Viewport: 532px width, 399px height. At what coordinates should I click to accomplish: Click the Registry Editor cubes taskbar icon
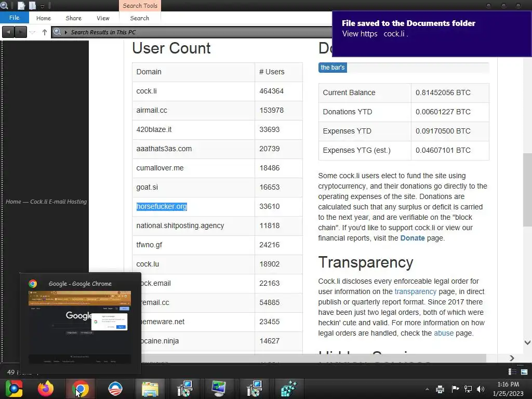click(x=289, y=389)
